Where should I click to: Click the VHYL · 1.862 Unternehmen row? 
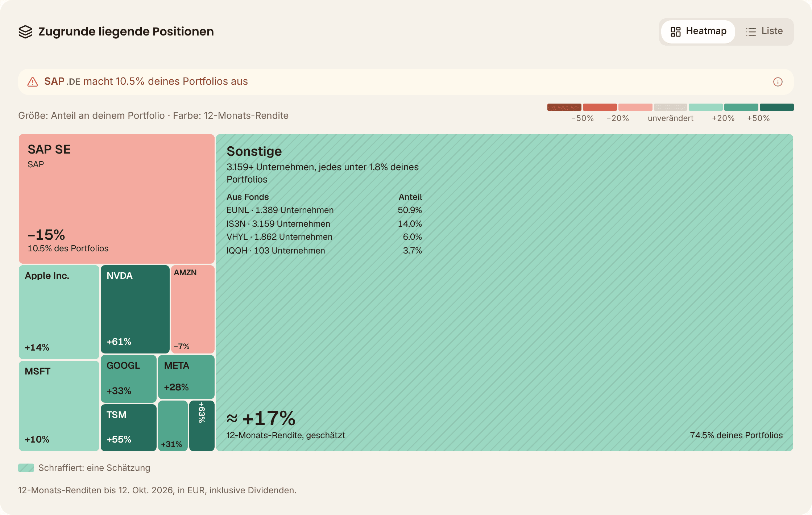click(324, 237)
